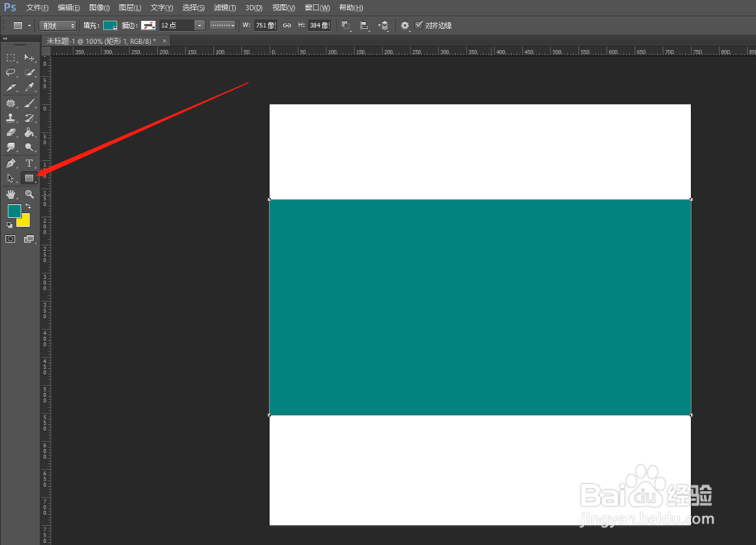Toggle the Align Edges checkbox
The width and height of the screenshot is (756, 545).
click(x=419, y=25)
